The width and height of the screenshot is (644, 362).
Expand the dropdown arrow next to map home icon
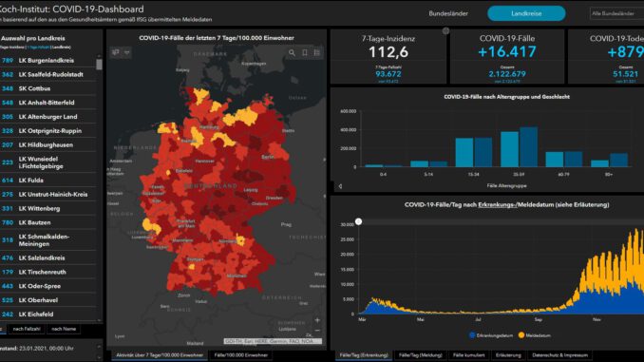[x=127, y=52]
